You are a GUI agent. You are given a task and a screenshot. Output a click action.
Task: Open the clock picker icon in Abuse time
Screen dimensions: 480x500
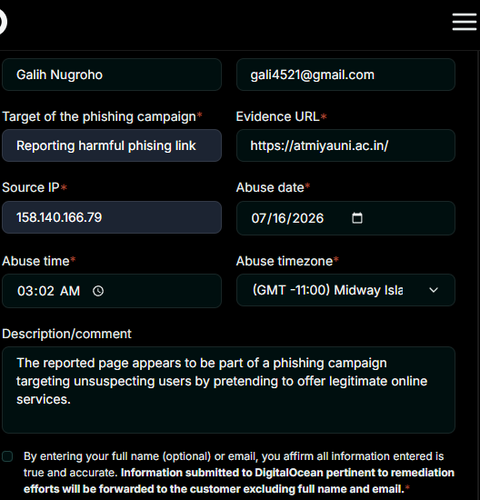[x=98, y=291]
